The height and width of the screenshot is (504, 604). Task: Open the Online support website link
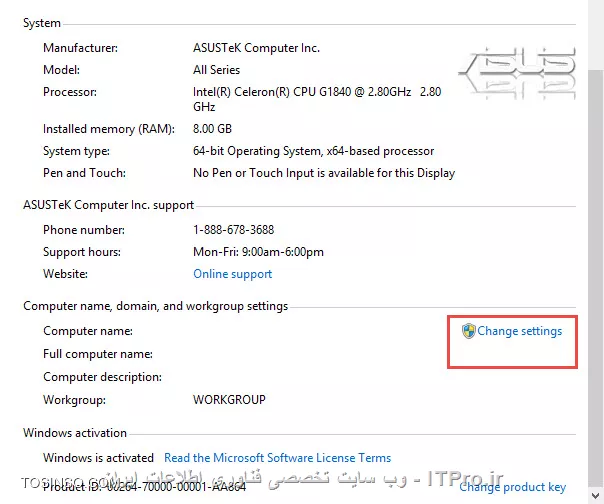click(233, 274)
